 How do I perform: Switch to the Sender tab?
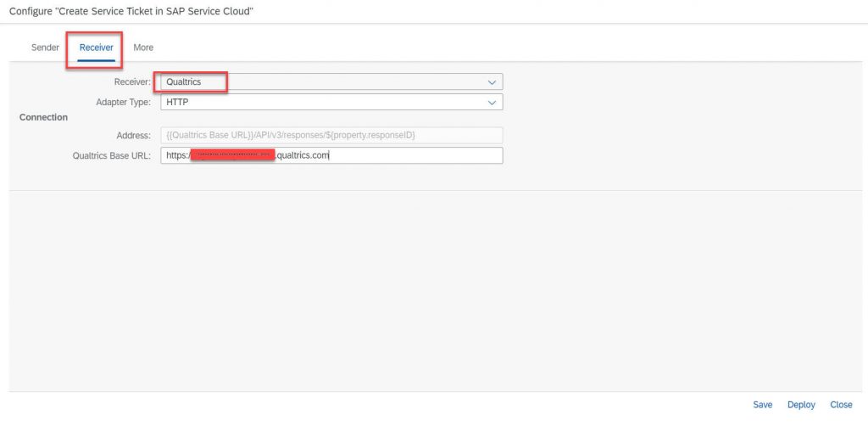45,48
